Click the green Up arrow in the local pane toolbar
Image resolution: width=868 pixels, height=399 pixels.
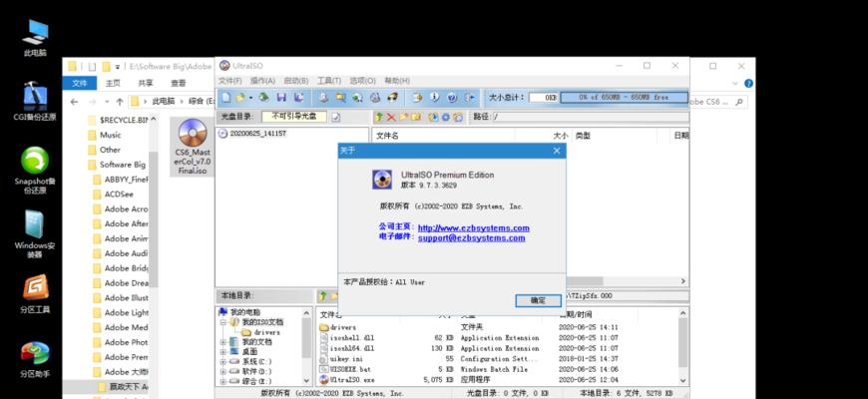point(323,296)
